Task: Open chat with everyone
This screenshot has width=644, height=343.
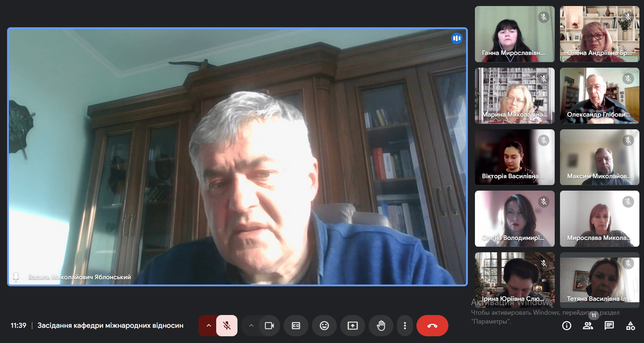Action: [609, 326]
